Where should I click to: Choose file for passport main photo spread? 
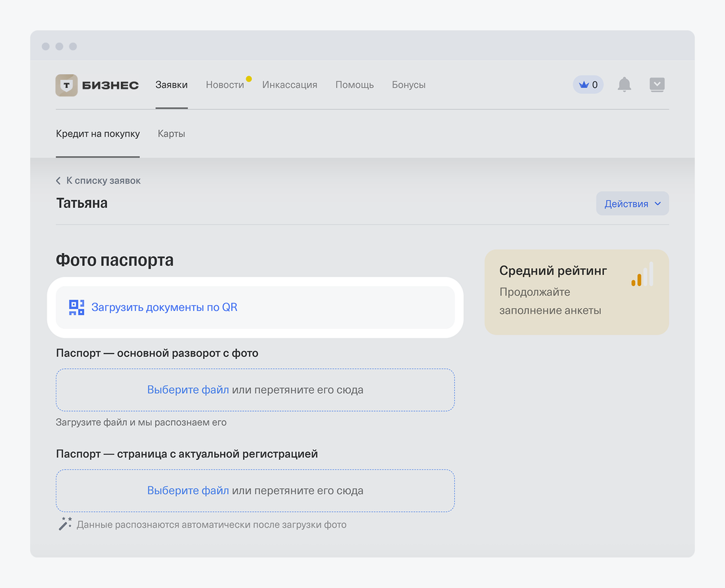point(188,390)
